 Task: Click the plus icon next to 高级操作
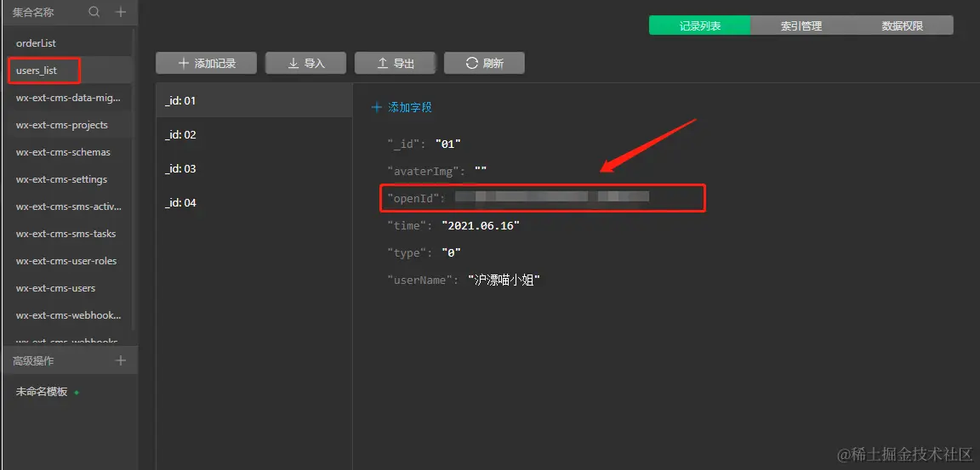[x=121, y=361]
